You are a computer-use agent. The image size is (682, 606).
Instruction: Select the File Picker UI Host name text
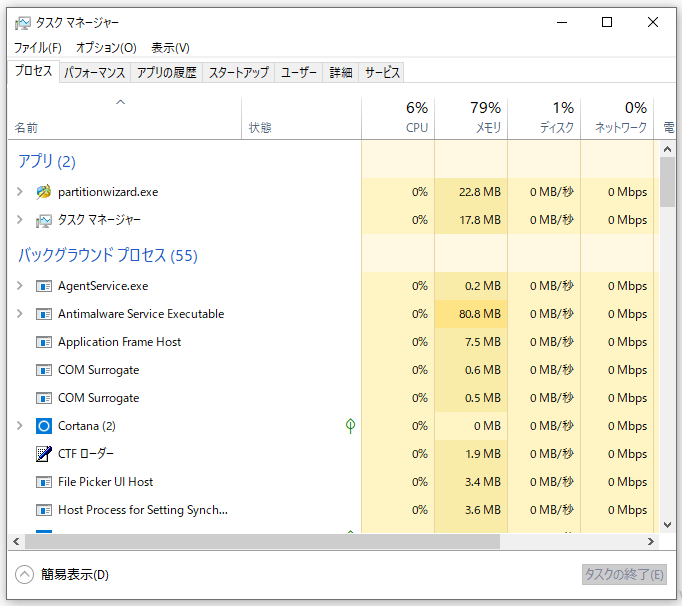(x=105, y=482)
